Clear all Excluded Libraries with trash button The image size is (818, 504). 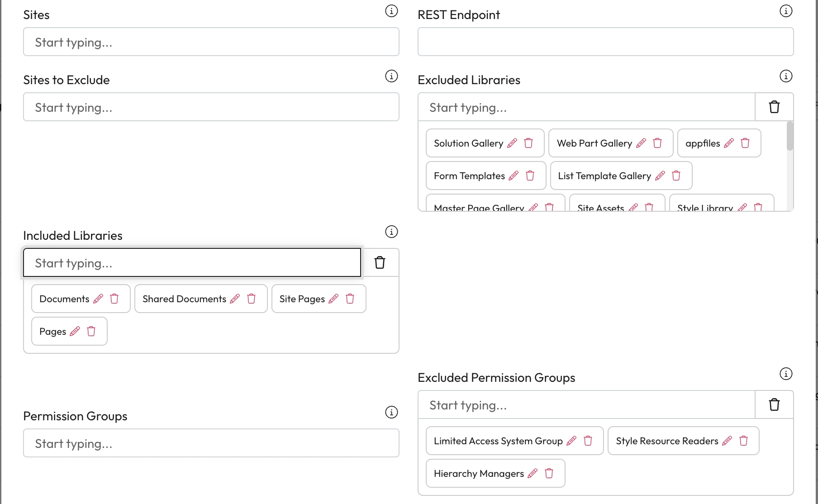[774, 107]
